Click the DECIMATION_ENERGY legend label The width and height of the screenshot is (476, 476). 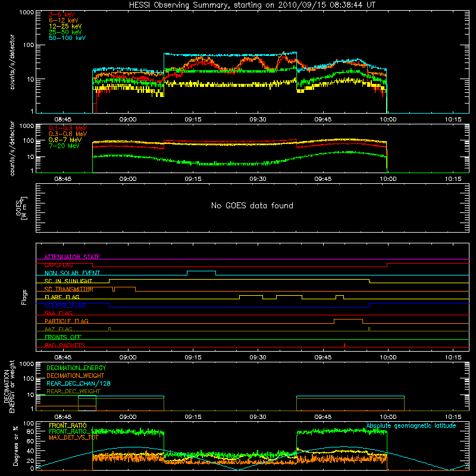point(76,368)
